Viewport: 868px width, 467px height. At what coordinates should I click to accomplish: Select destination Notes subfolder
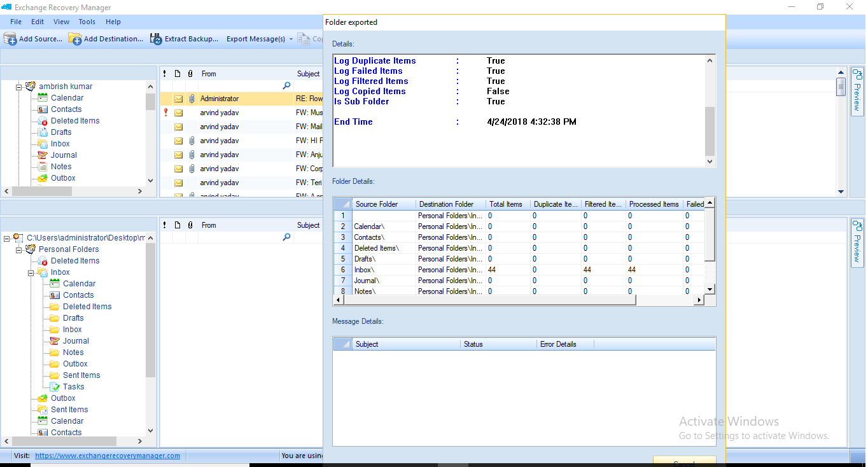pos(73,352)
